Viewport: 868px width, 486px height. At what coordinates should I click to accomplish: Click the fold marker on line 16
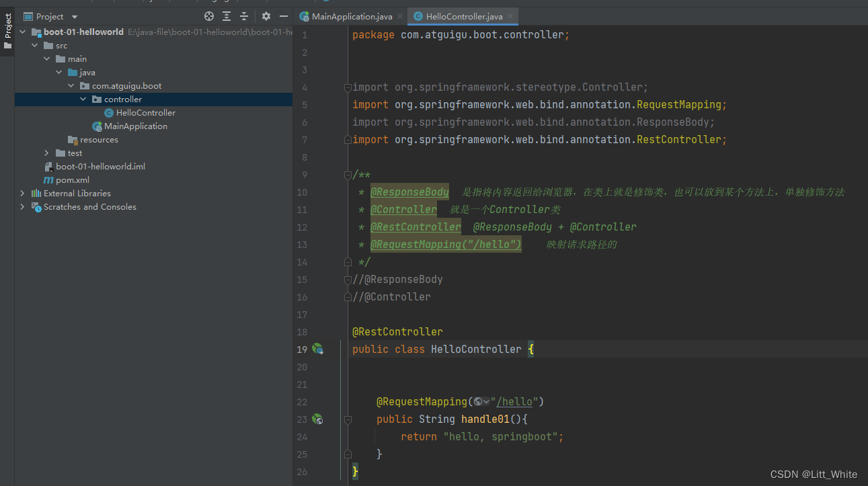pyautogui.click(x=348, y=297)
